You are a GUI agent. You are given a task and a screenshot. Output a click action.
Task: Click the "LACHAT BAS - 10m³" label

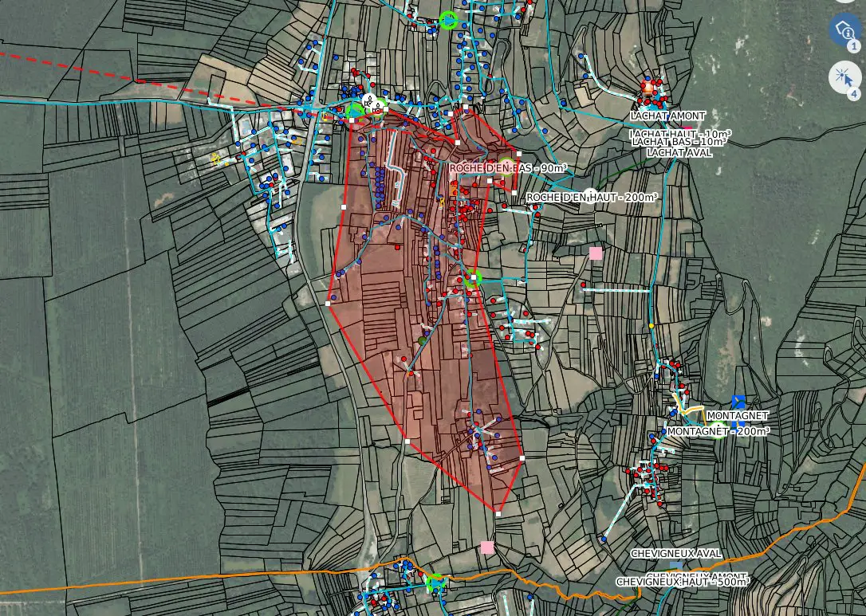coord(679,142)
